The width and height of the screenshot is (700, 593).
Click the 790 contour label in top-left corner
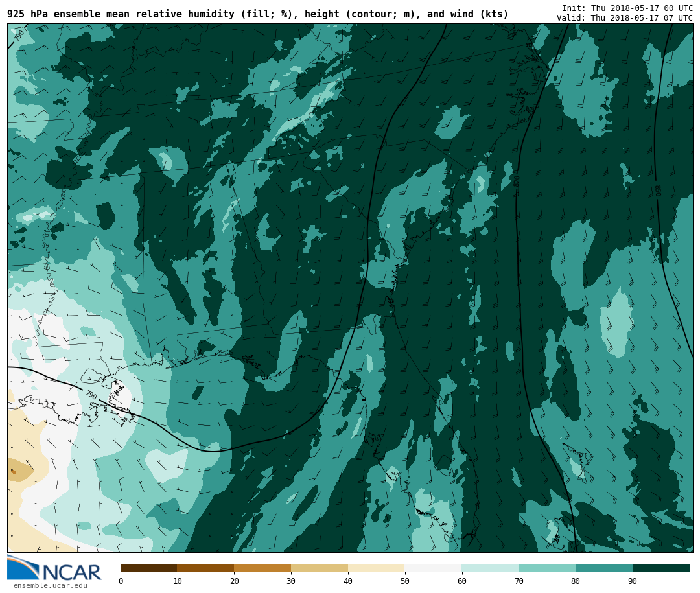(x=19, y=35)
